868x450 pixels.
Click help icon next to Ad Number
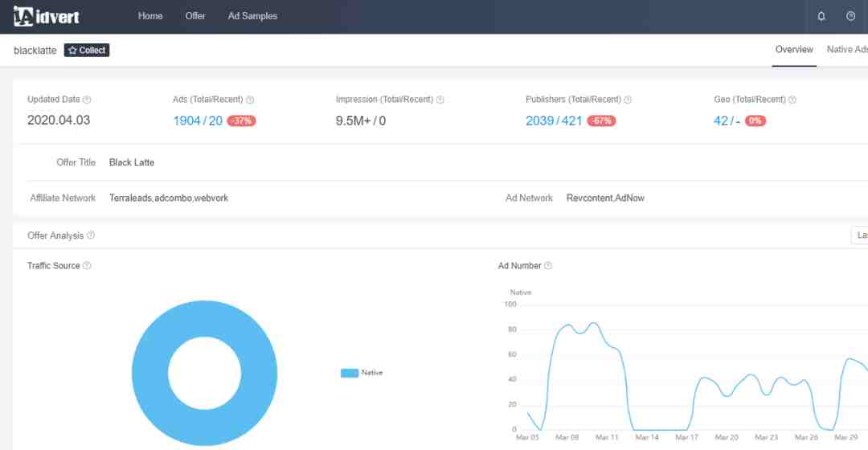[548, 266]
